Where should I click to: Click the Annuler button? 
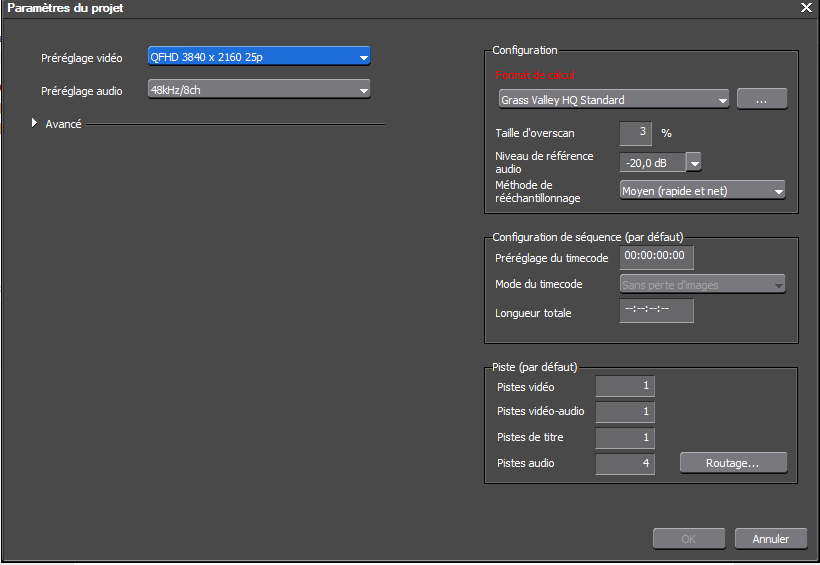coord(771,539)
